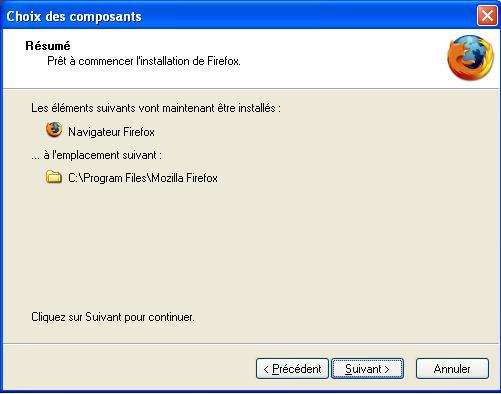The image size is (501, 394).
Task: Click the 'Cliquez sur Suivant pour continuer' text
Action: point(113,317)
